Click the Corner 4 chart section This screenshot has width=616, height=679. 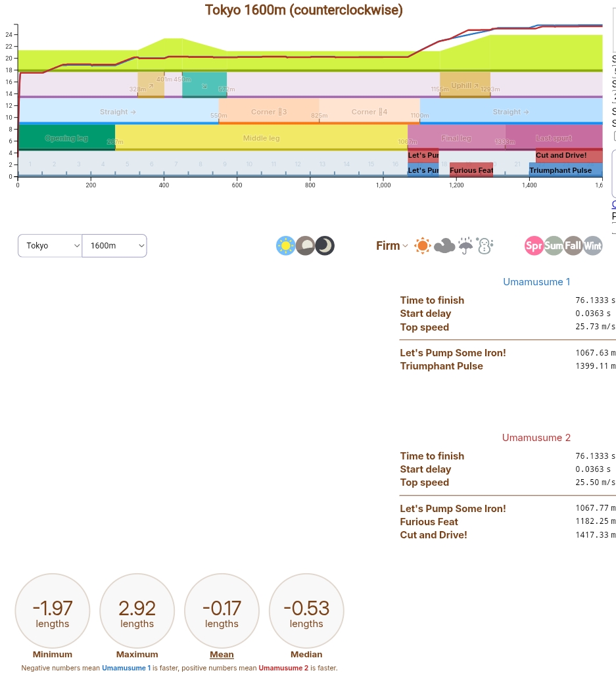pyautogui.click(x=369, y=111)
